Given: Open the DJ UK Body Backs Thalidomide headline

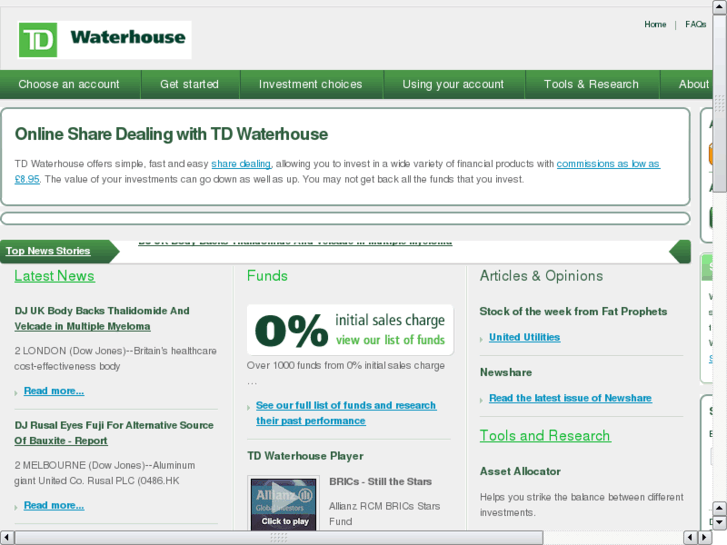Looking at the screenshot, I should point(102,319).
